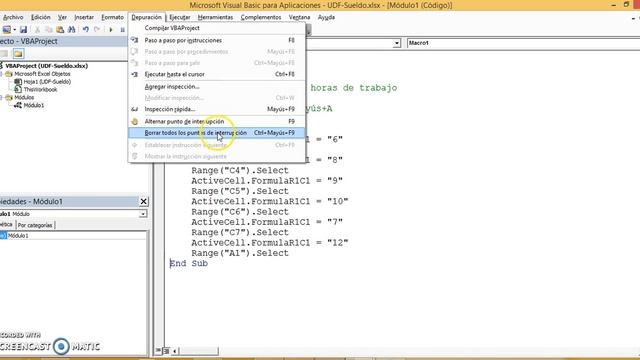This screenshot has width=640, height=360.
Task: Select Módulo1 in the project tree
Action: click(x=33, y=105)
